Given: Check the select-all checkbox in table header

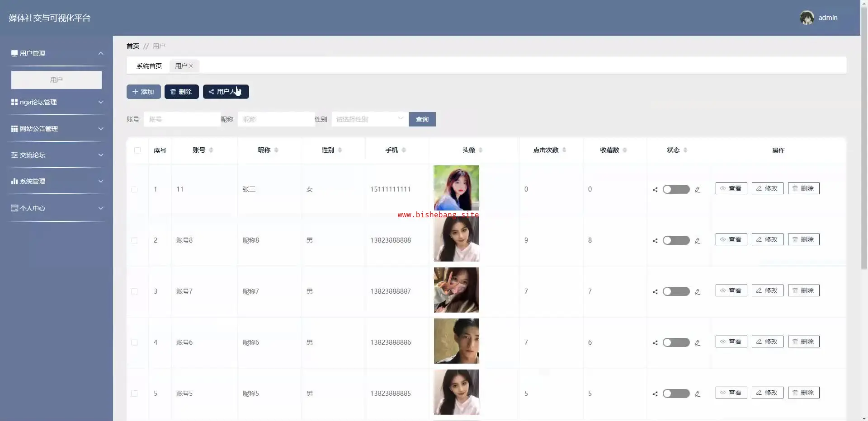Looking at the screenshot, I should [x=137, y=150].
